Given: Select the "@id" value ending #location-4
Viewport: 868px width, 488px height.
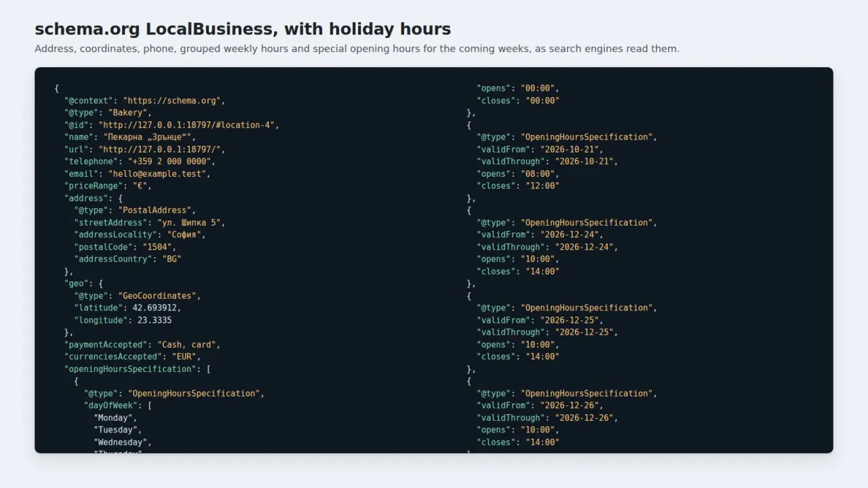Looking at the screenshot, I should pyautogui.click(x=186, y=125).
